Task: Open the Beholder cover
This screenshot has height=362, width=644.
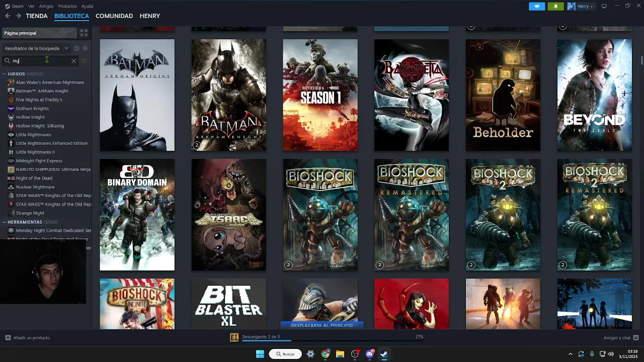Action: [x=503, y=95]
